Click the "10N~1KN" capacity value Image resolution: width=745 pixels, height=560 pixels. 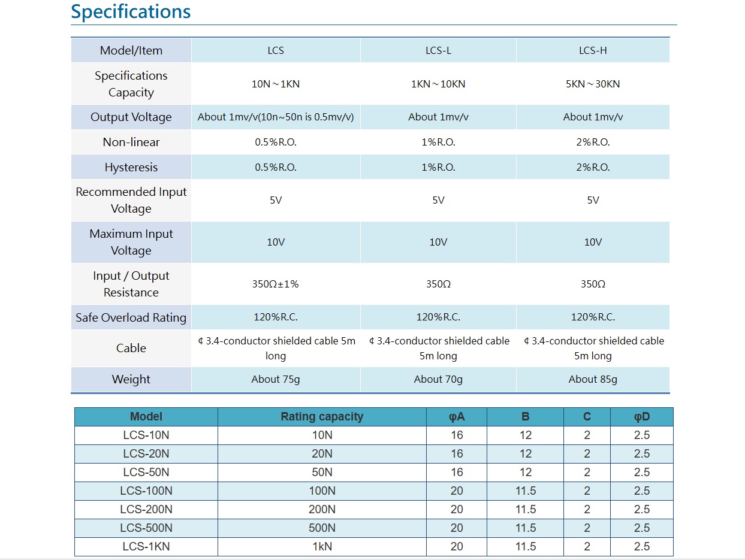276,84
